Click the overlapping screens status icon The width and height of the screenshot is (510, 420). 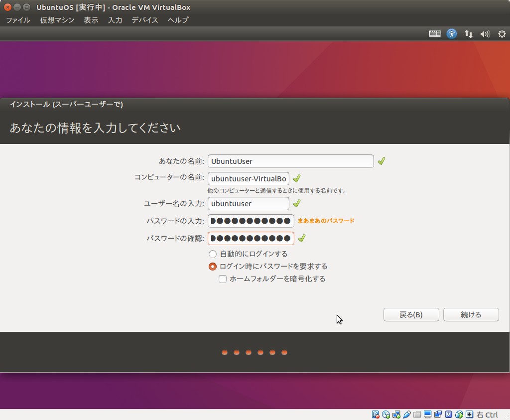438,415
